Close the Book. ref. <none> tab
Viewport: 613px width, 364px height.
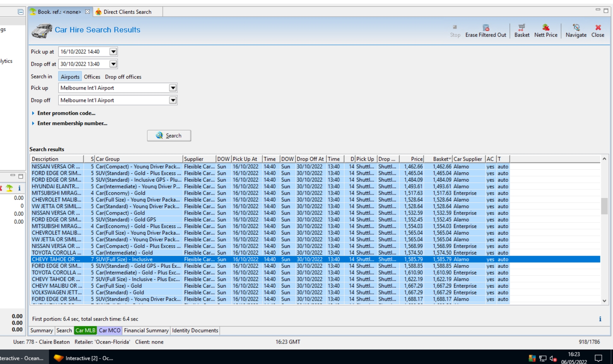coord(87,12)
